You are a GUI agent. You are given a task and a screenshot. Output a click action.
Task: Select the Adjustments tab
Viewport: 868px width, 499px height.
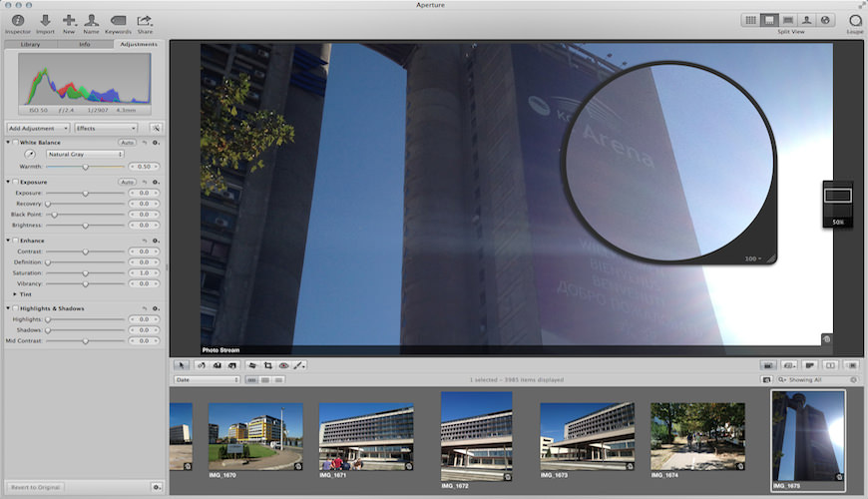pos(139,44)
